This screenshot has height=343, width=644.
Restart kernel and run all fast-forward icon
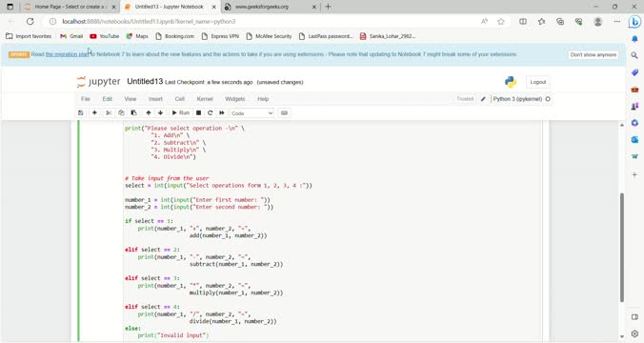click(222, 113)
